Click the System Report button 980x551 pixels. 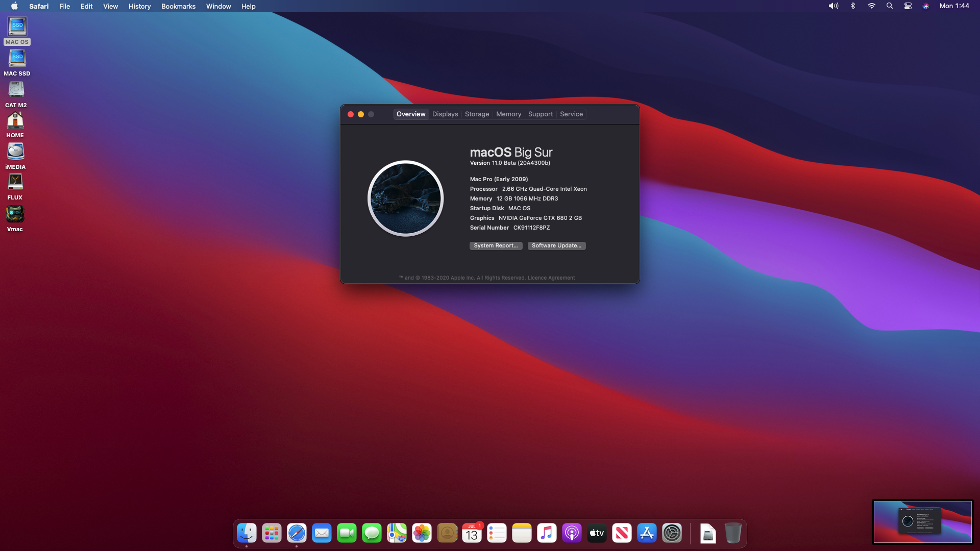click(496, 246)
